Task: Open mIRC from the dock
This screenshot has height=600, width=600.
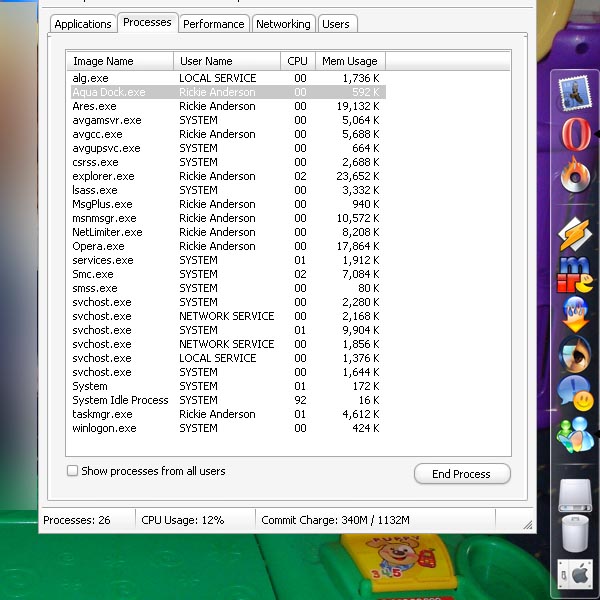Action: (x=575, y=275)
